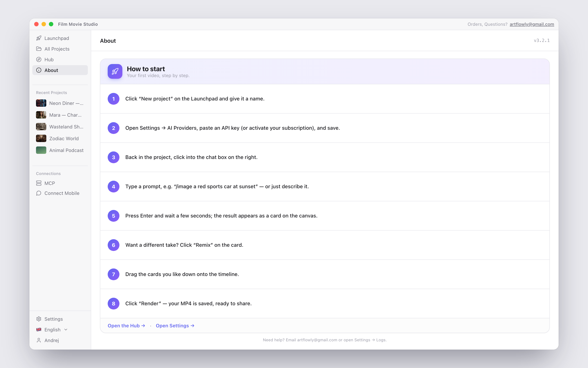Click the 'Open the Hub →' link

(126, 326)
